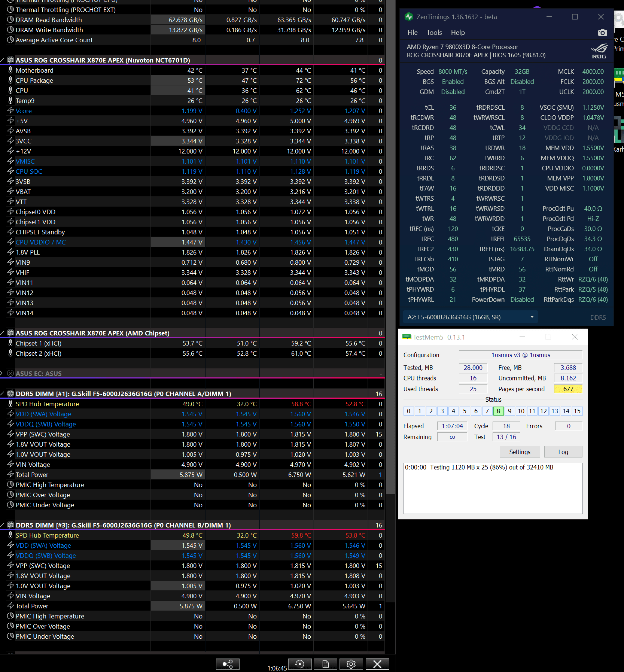Click the TestMem5 Configuration field

click(521, 355)
